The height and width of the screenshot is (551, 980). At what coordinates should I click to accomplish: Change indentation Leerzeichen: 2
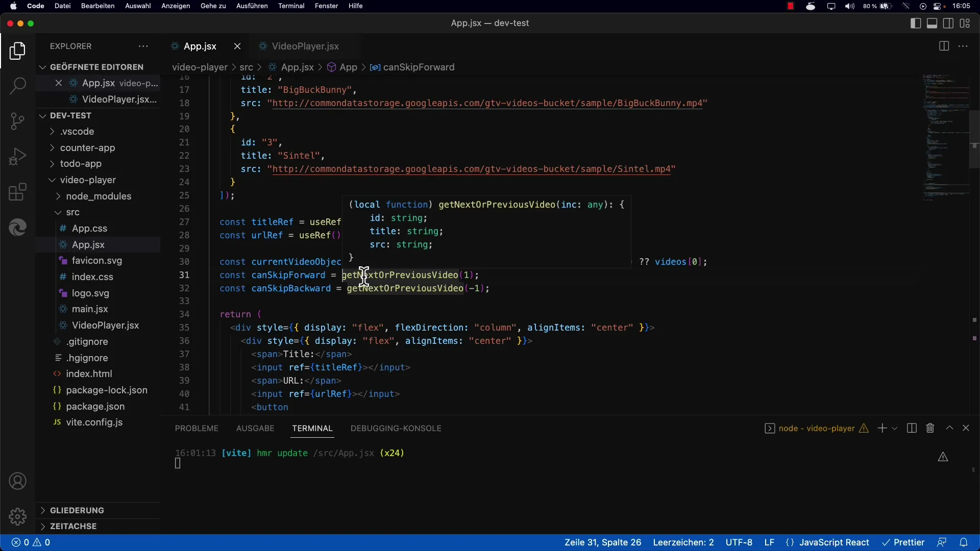tap(683, 542)
